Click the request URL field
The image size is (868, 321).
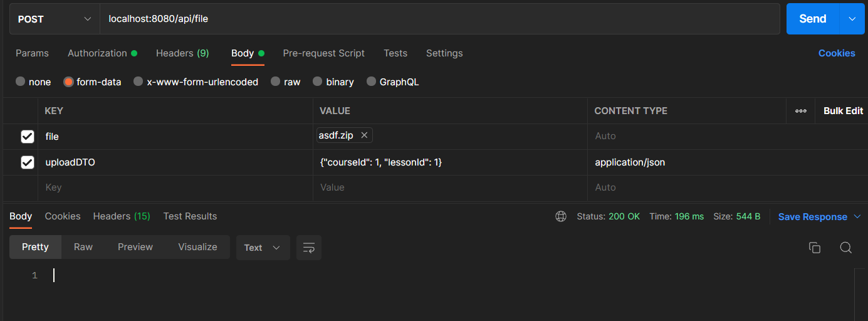(x=439, y=19)
